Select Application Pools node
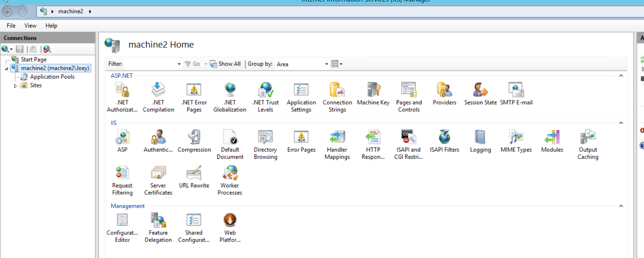 click(52, 77)
